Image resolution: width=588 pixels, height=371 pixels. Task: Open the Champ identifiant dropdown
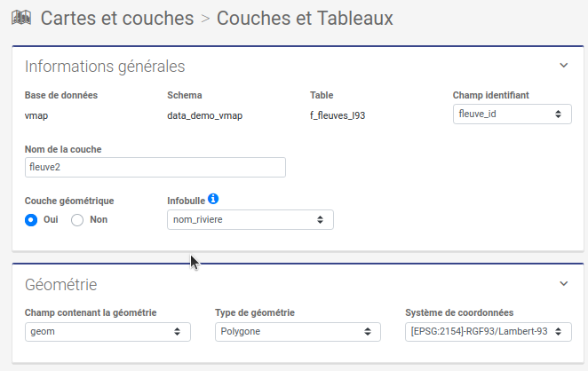click(x=510, y=114)
